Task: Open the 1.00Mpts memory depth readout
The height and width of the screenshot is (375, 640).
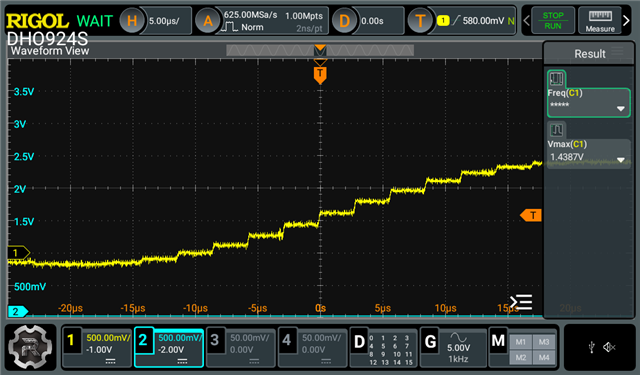Action: click(x=304, y=16)
